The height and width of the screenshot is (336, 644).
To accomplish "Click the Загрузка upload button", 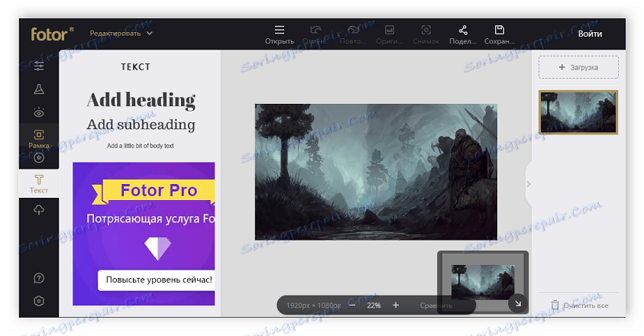I will (578, 67).
